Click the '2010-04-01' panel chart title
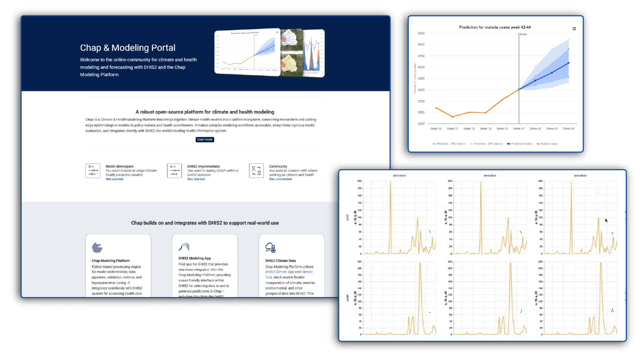Screen dimensions: 644x359 tap(399, 176)
